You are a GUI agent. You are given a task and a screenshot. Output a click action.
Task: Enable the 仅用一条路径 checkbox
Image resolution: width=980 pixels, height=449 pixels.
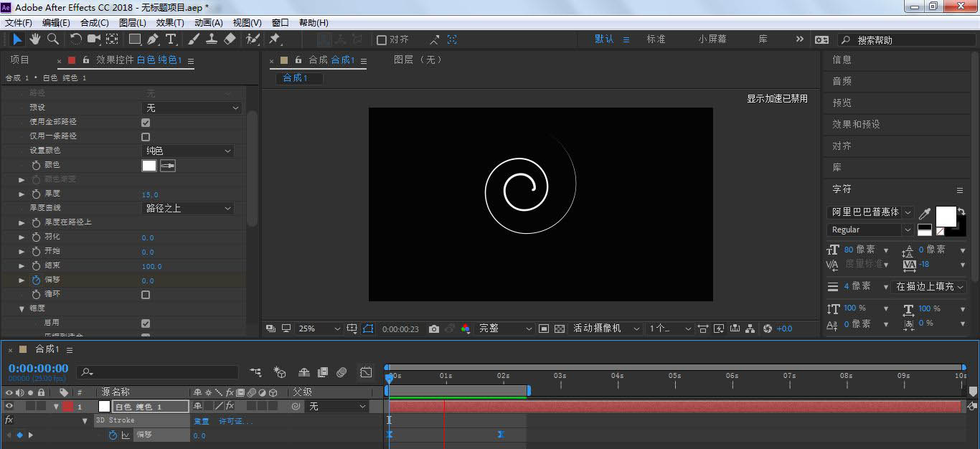[x=146, y=136]
